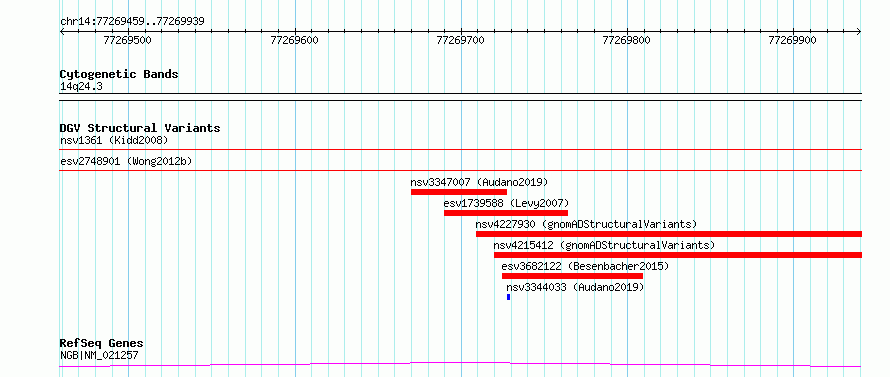Click the nsv3344033 (Audano2019) text label
The width and height of the screenshot is (890, 377).
pos(575,287)
